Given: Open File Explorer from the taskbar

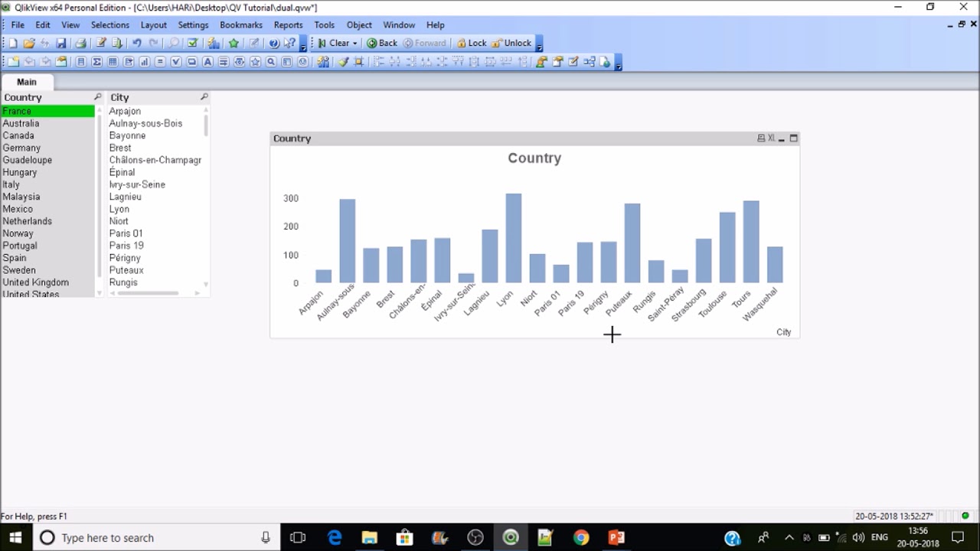Looking at the screenshot, I should click(x=370, y=538).
